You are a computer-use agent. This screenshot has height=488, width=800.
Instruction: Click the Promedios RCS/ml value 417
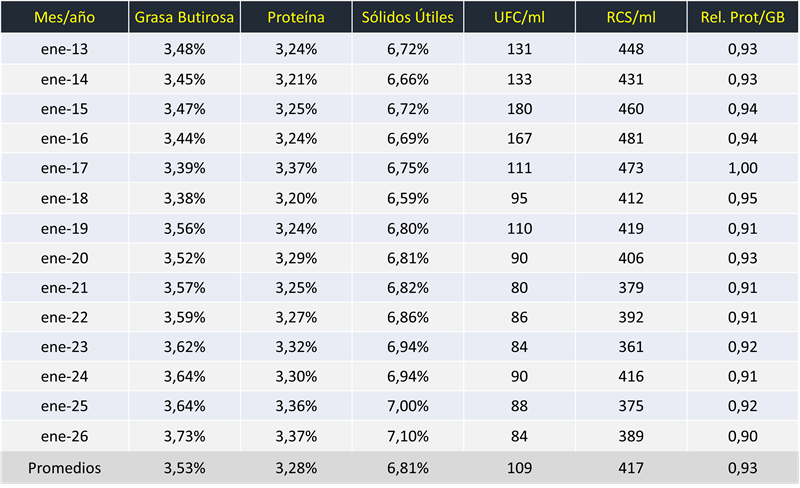point(629,467)
